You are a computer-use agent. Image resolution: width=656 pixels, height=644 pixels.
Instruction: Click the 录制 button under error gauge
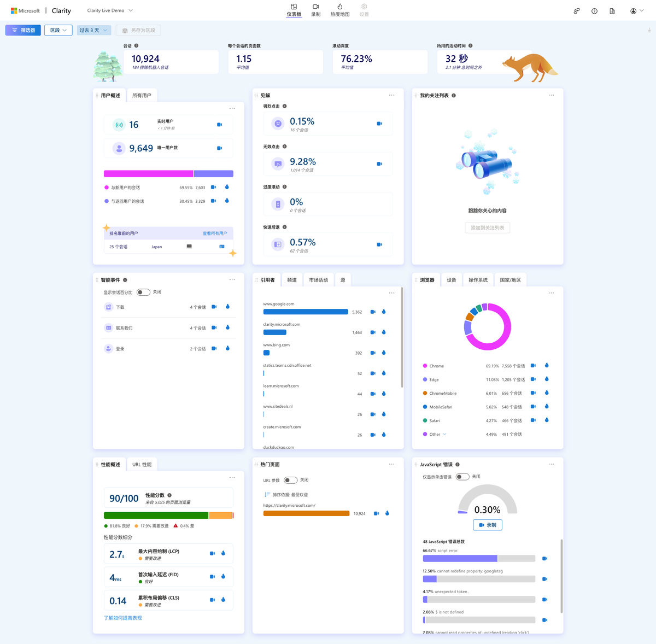(x=488, y=525)
